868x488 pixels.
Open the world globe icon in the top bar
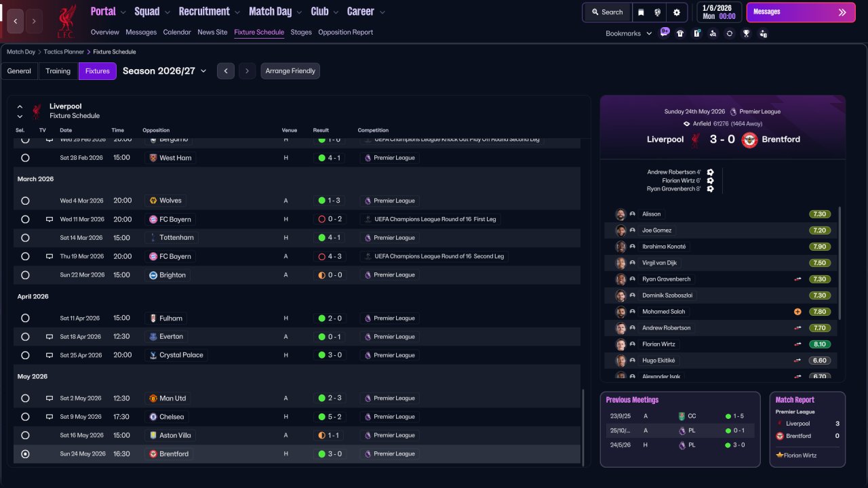pyautogui.click(x=658, y=12)
